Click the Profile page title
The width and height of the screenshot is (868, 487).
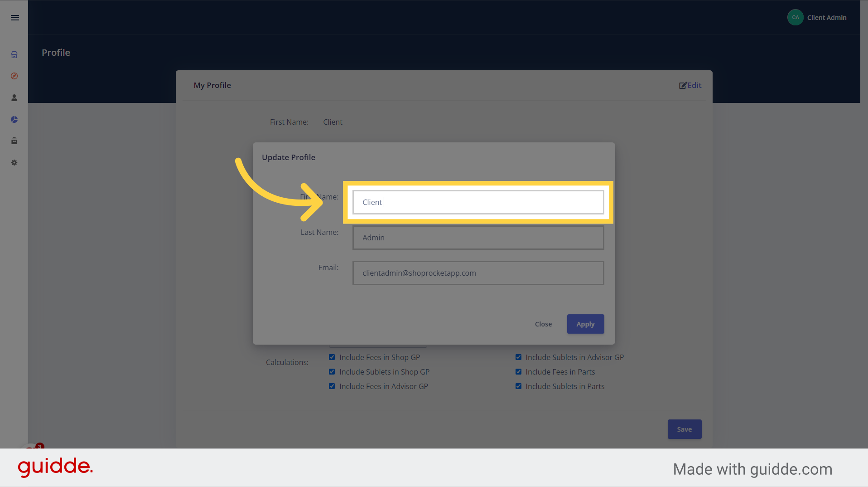(x=56, y=53)
